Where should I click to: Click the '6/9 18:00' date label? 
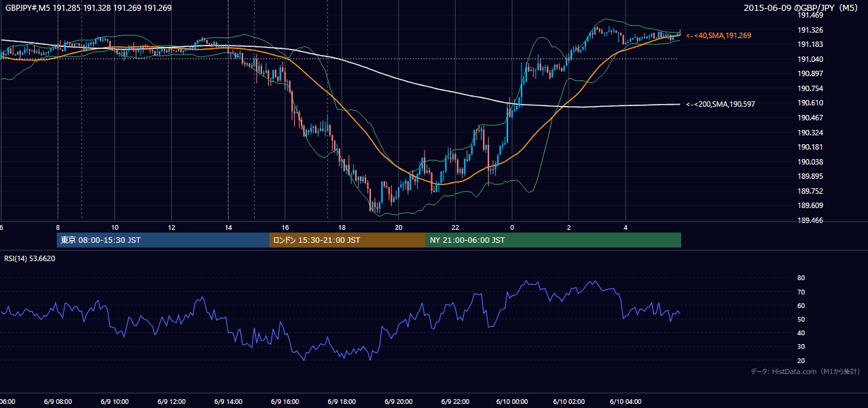point(342,401)
